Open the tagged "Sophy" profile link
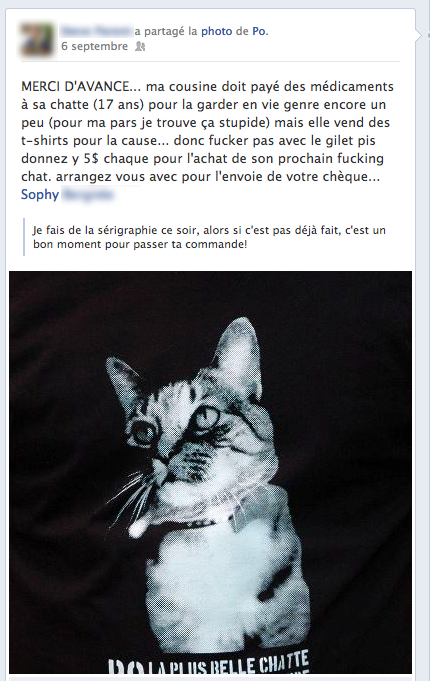The image size is (430, 681). [40, 195]
